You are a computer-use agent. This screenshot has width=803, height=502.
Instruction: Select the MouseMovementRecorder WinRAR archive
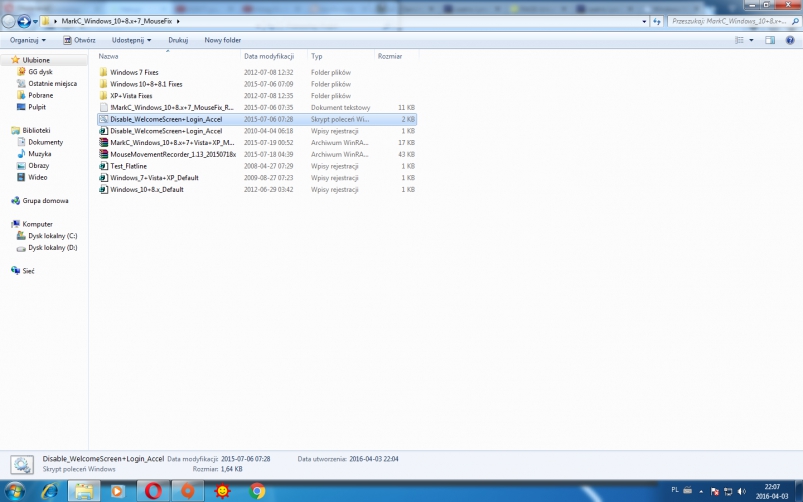[x=172, y=154]
